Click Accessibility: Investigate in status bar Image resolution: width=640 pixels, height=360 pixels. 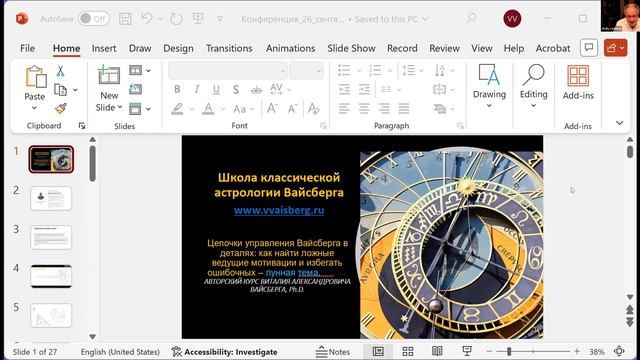[x=224, y=352]
